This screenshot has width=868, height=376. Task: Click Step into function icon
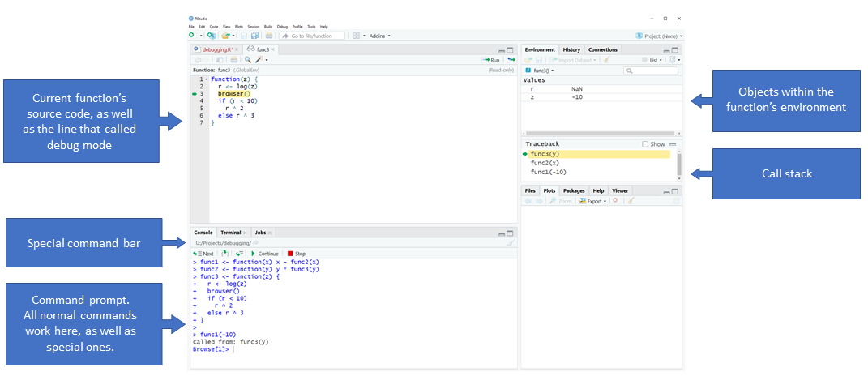tap(224, 254)
